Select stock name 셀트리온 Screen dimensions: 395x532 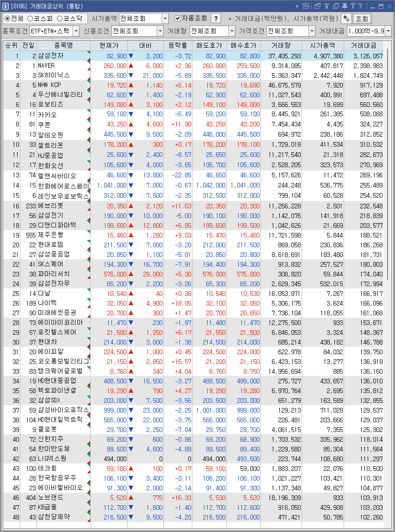pyautogui.click(x=50, y=145)
